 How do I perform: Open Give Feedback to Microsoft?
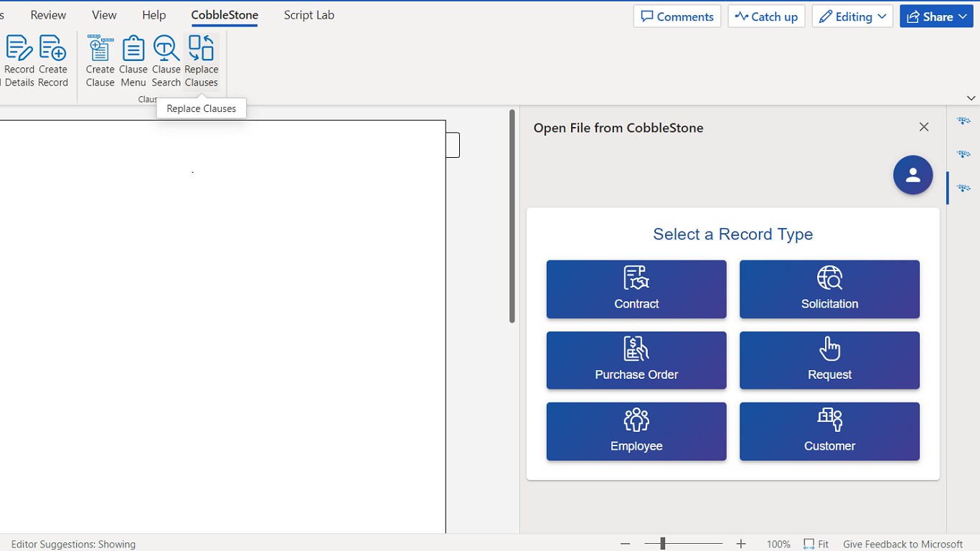(x=903, y=544)
